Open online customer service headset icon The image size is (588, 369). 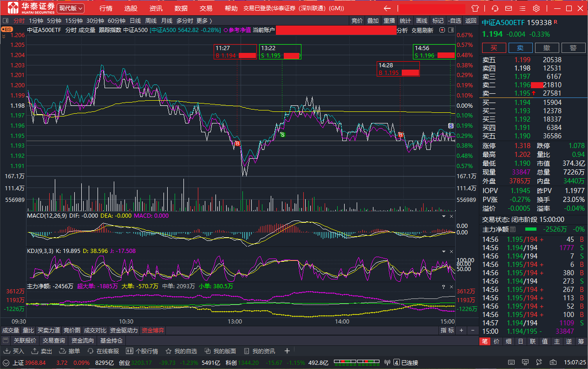[x=495, y=8]
